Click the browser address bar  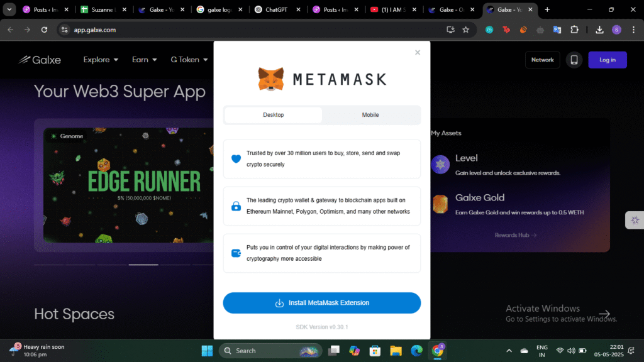pos(255,30)
